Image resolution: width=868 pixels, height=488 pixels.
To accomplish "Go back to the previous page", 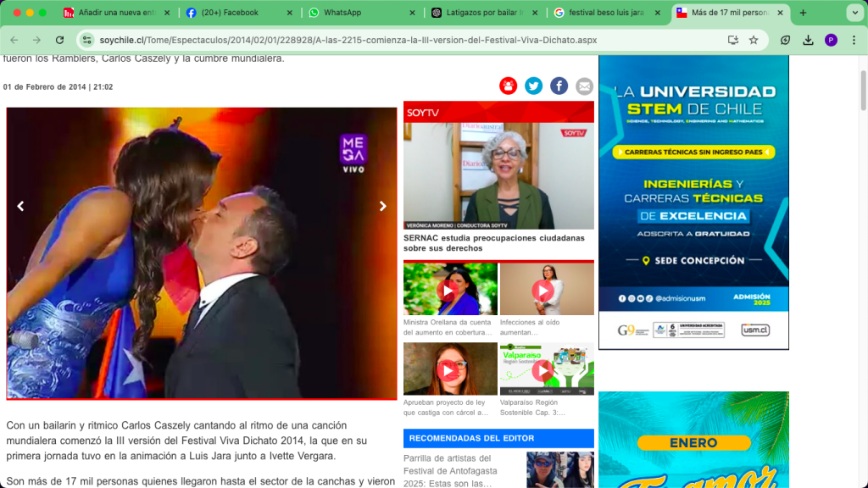I will click(14, 40).
